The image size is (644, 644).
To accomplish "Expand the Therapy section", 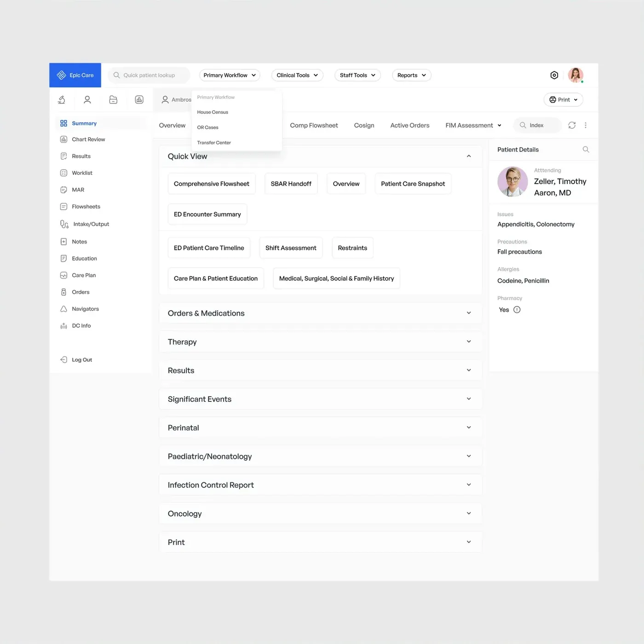I will (469, 342).
